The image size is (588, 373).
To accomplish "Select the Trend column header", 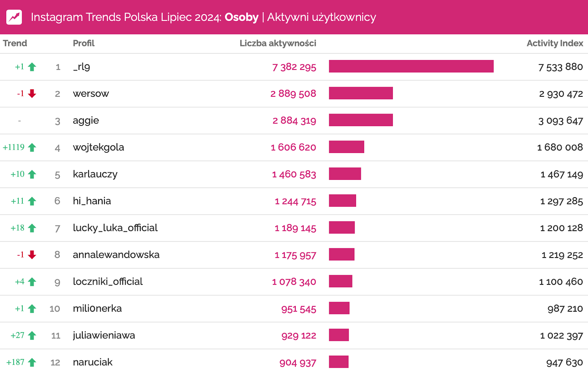I will coord(15,43).
